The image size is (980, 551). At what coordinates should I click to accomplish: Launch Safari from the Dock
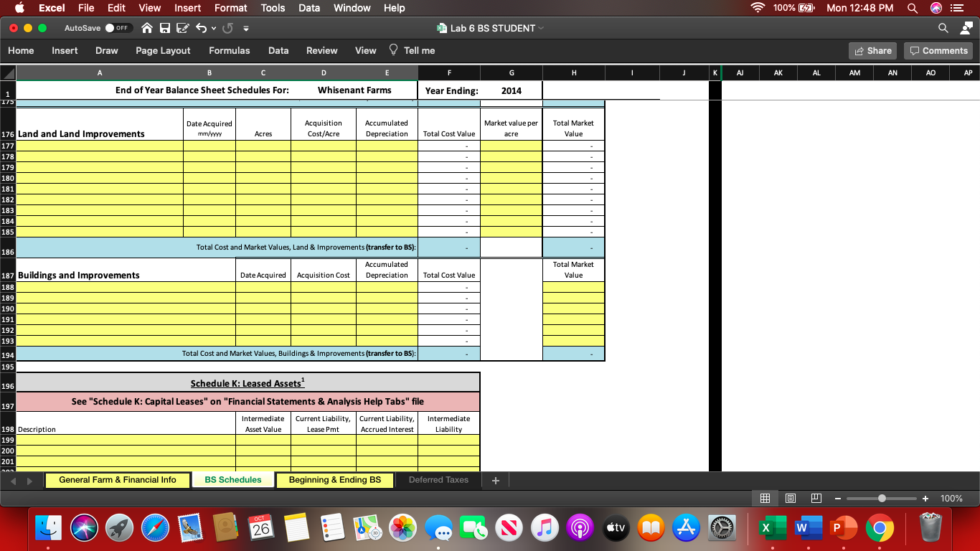pyautogui.click(x=156, y=528)
